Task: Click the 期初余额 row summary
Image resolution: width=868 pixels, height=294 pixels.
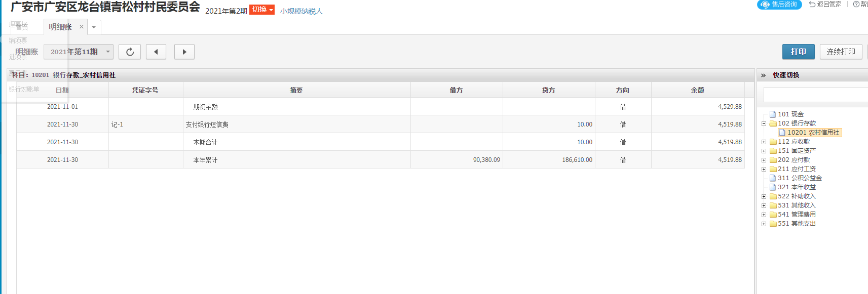Action: pyautogui.click(x=205, y=107)
